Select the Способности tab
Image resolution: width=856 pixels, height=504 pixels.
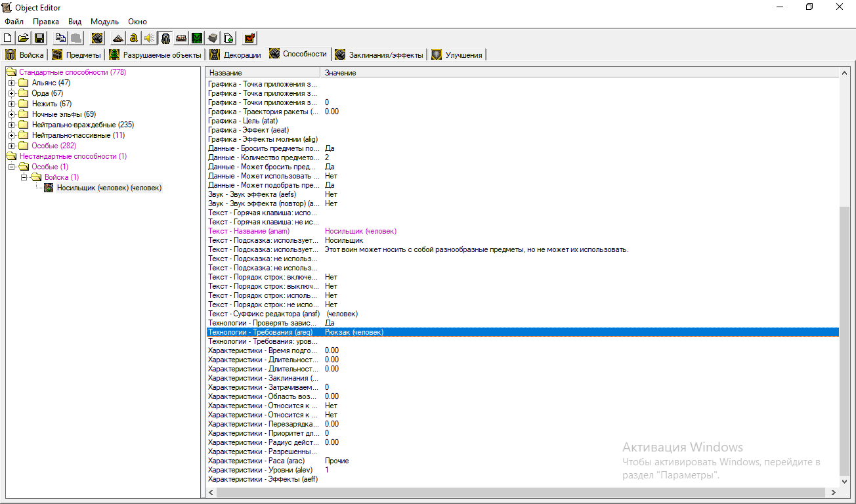(x=298, y=54)
